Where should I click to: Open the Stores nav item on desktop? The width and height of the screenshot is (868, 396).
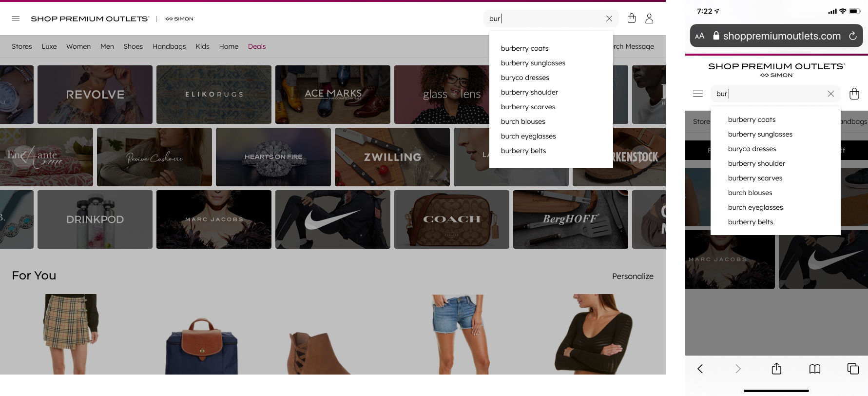22,46
